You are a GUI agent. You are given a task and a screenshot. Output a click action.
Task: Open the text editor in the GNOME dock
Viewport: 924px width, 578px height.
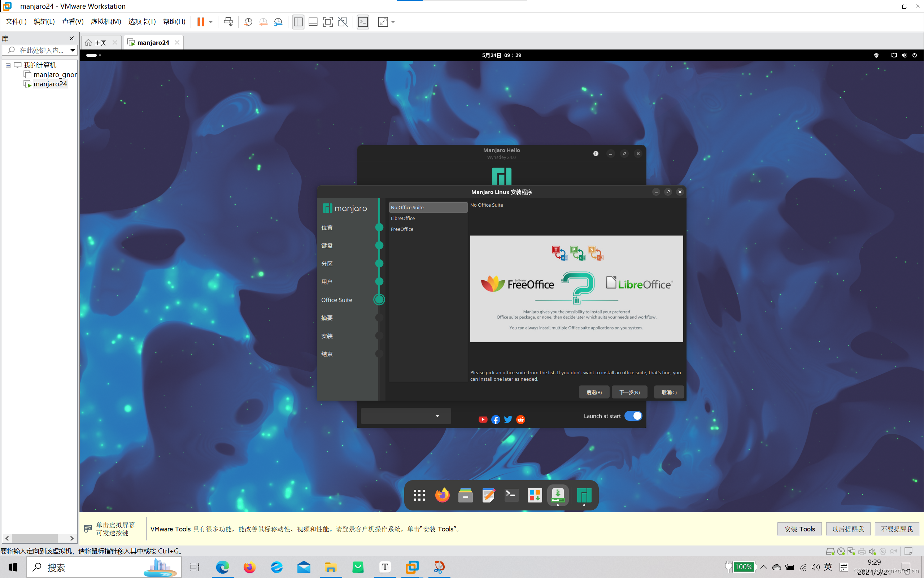[x=489, y=495]
